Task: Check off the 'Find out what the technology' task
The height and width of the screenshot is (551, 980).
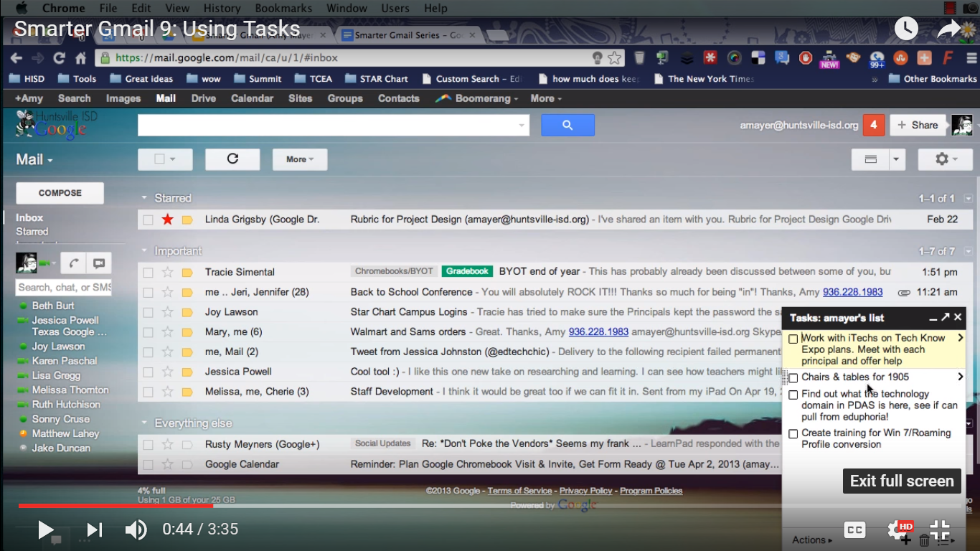Action: pos(793,395)
